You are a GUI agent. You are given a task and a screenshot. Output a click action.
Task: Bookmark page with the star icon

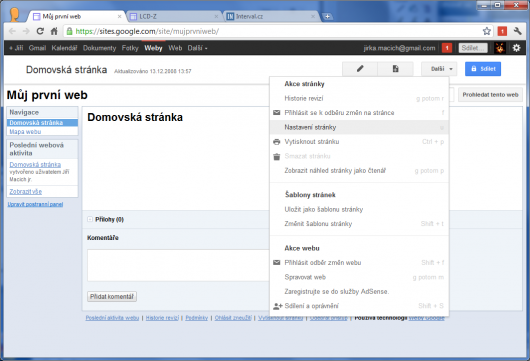pyautogui.click(x=486, y=31)
